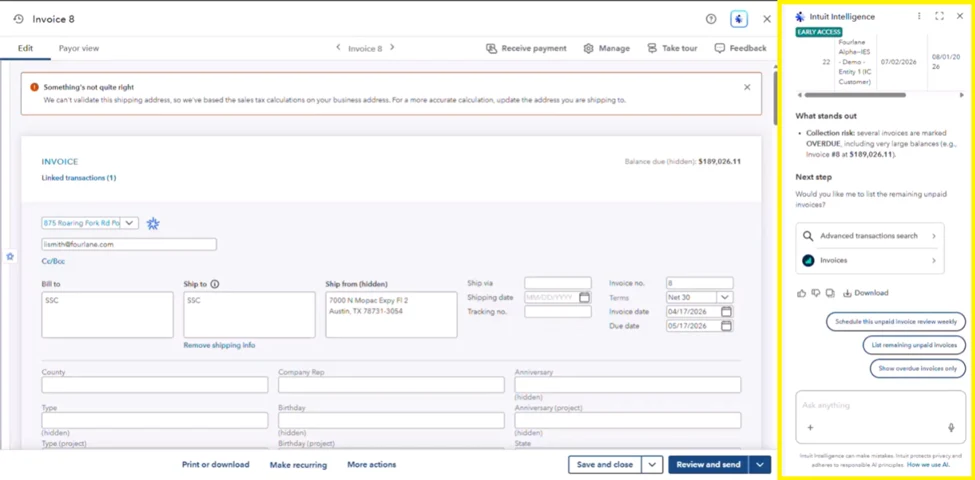975x480 pixels.
Task: Open the help question mark icon
Action: click(711, 19)
